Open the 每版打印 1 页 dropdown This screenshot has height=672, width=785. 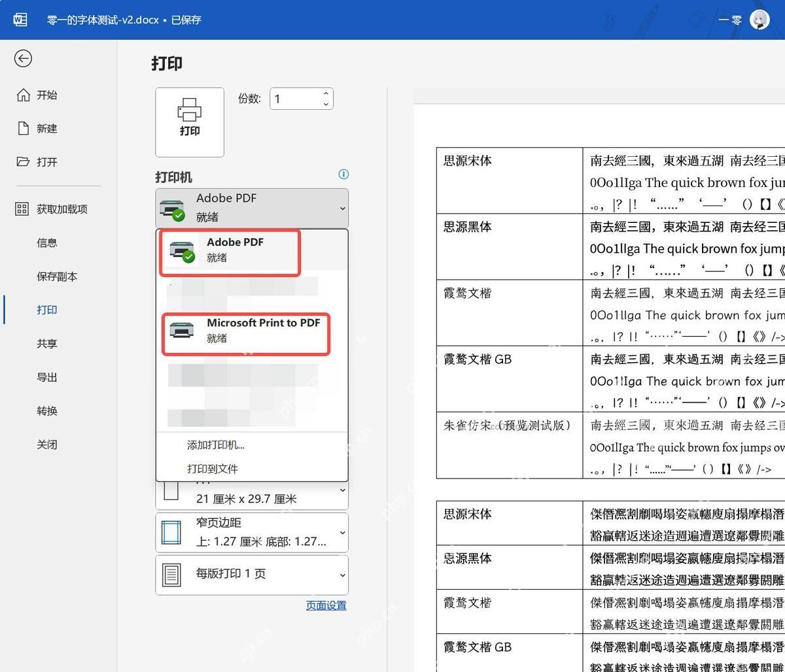[252, 575]
